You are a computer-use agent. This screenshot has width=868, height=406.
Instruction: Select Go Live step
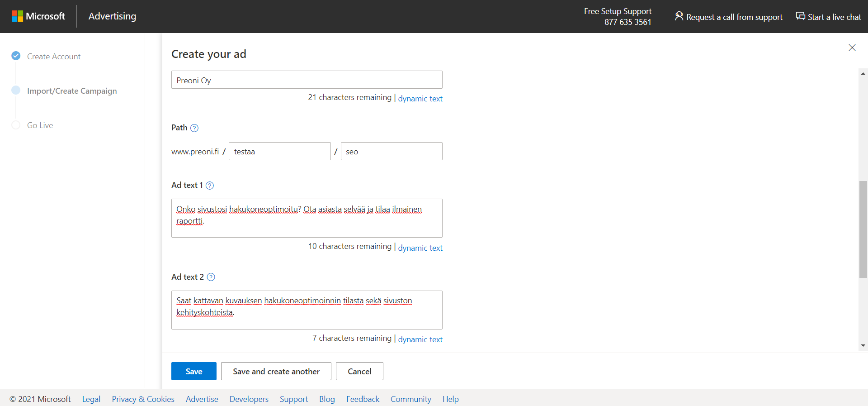pos(40,125)
